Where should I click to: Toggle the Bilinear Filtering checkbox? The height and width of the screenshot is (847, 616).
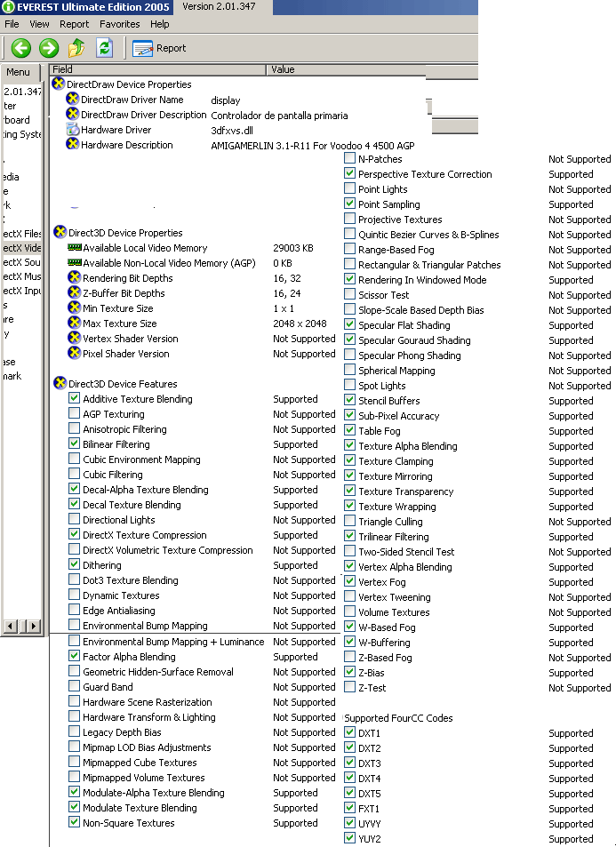pyautogui.click(x=74, y=443)
